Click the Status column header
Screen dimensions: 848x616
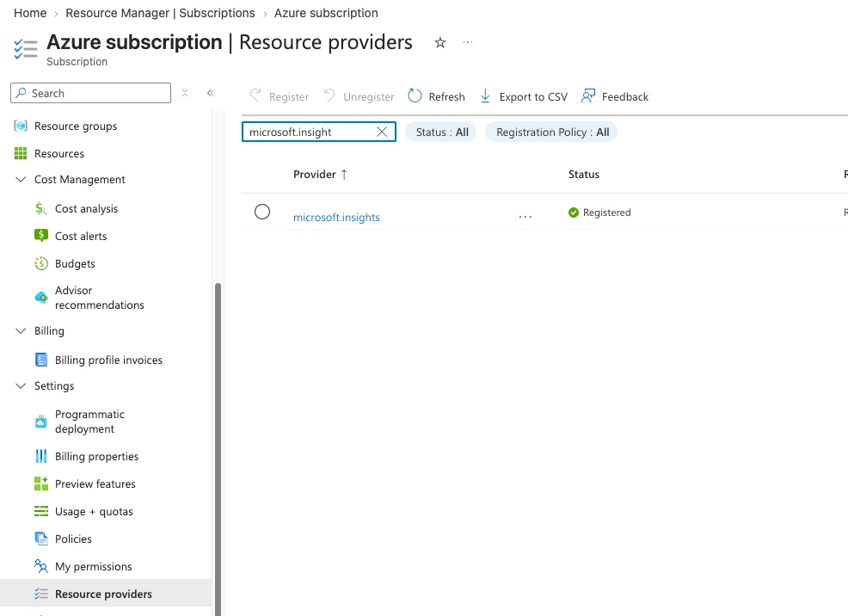coord(584,174)
